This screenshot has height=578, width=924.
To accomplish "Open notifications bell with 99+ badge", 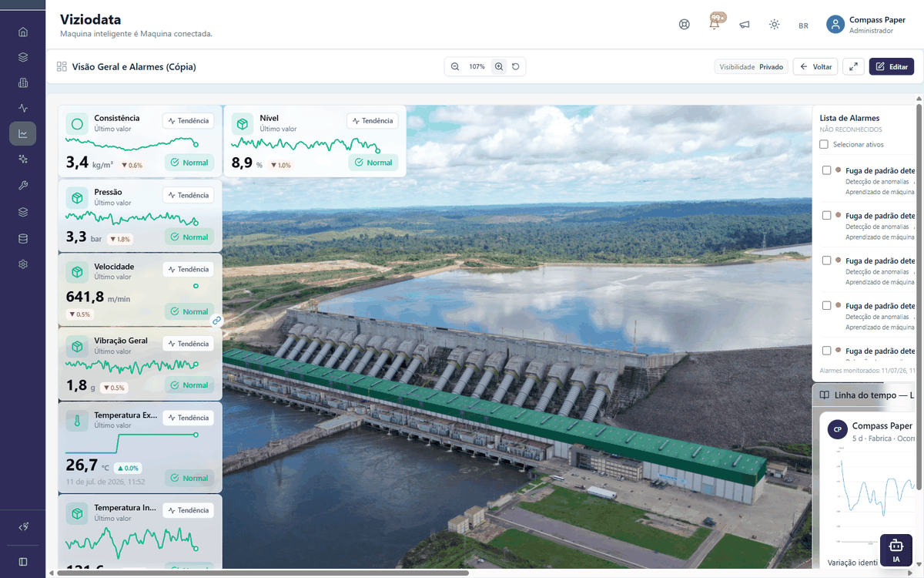I will (x=715, y=23).
